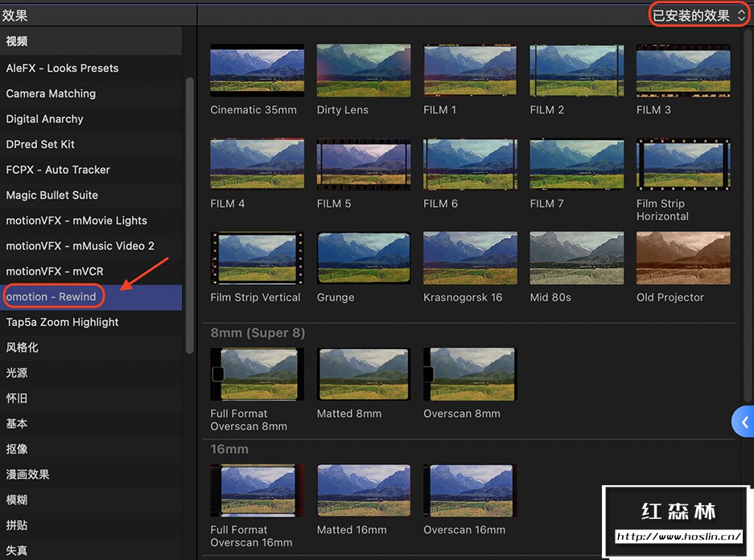The height and width of the screenshot is (560, 754).
Task: Click the effects grid vertical scrollbar
Action: (748, 216)
